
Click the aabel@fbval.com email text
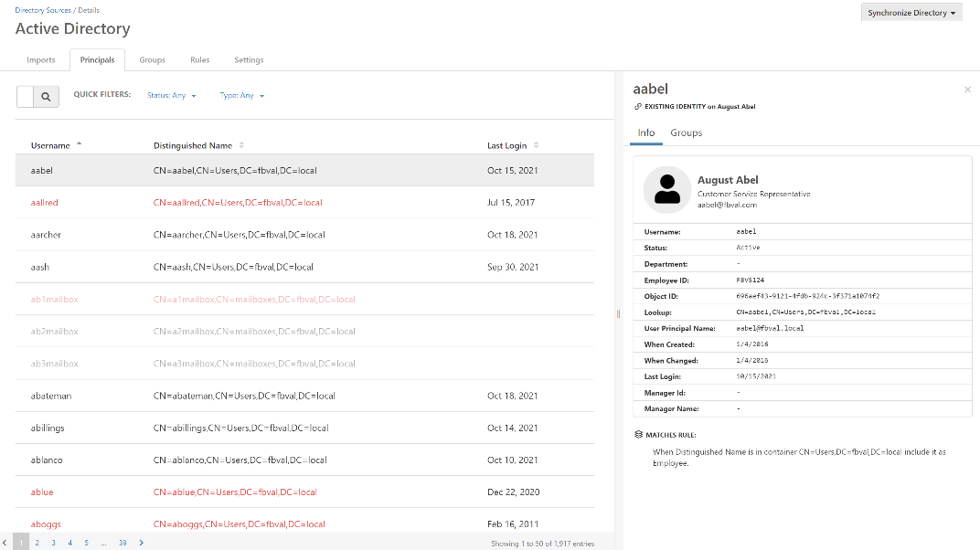[x=727, y=205]
